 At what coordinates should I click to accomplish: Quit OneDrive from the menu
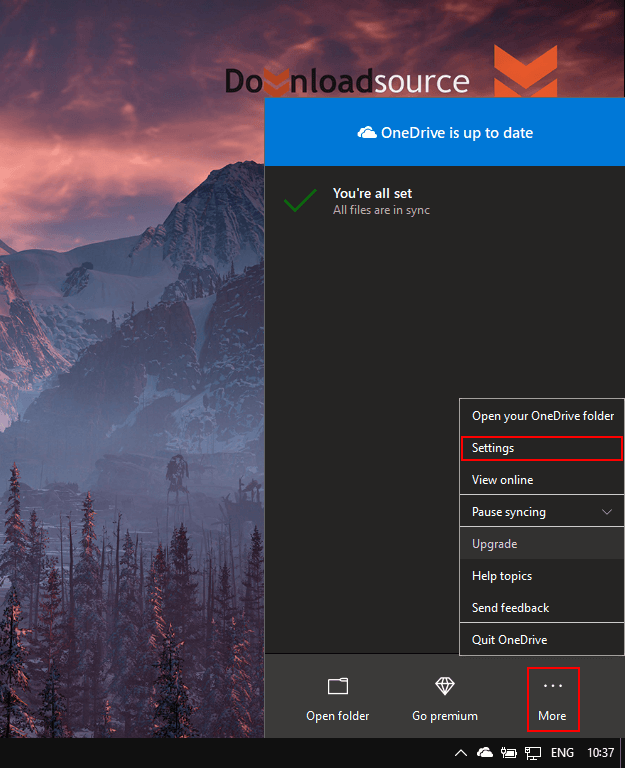click(x=541, y=640)
